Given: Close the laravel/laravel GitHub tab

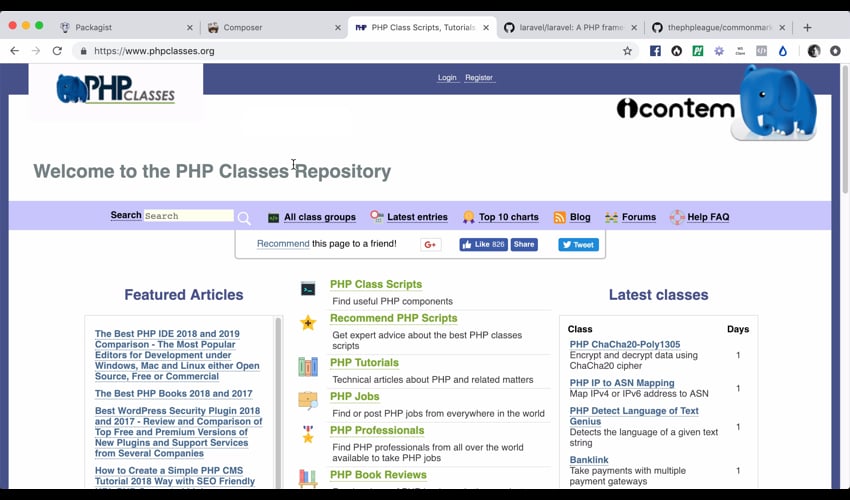Looking at the screenshot, I should [x=634, y=27].
